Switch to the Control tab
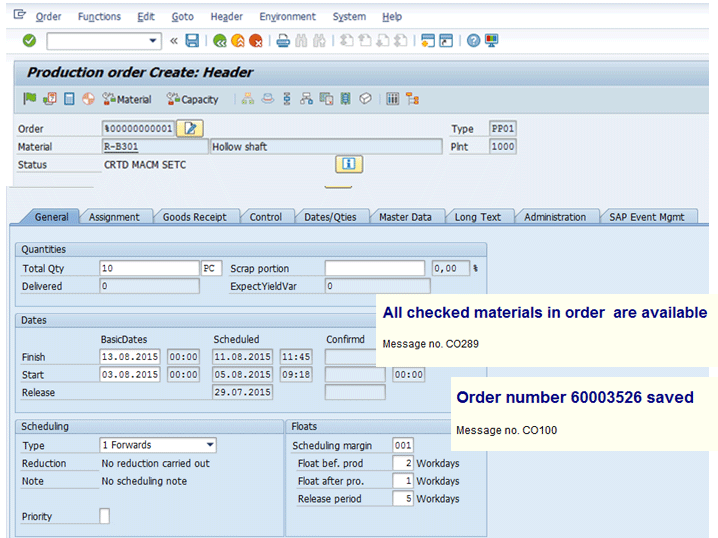The image size is (718, 538). pos(266,217)
